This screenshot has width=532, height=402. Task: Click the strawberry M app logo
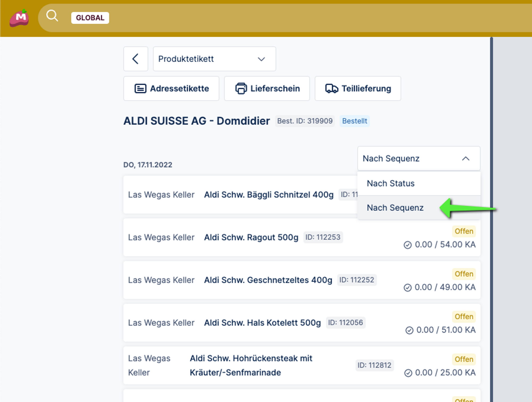click(x=19, y=18)
